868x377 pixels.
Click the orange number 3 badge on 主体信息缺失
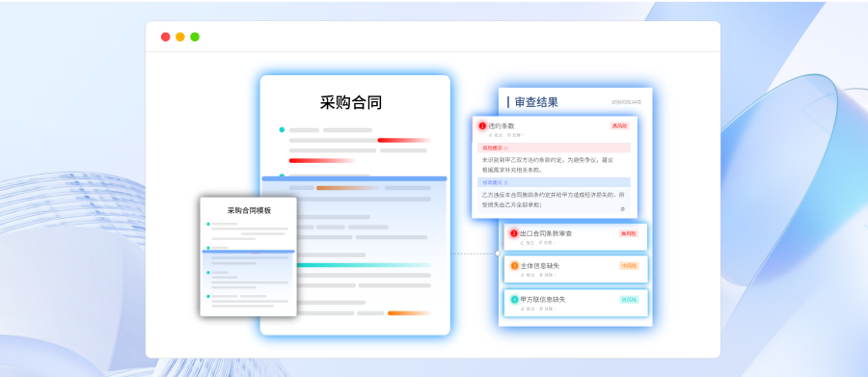tap(514, 266)
